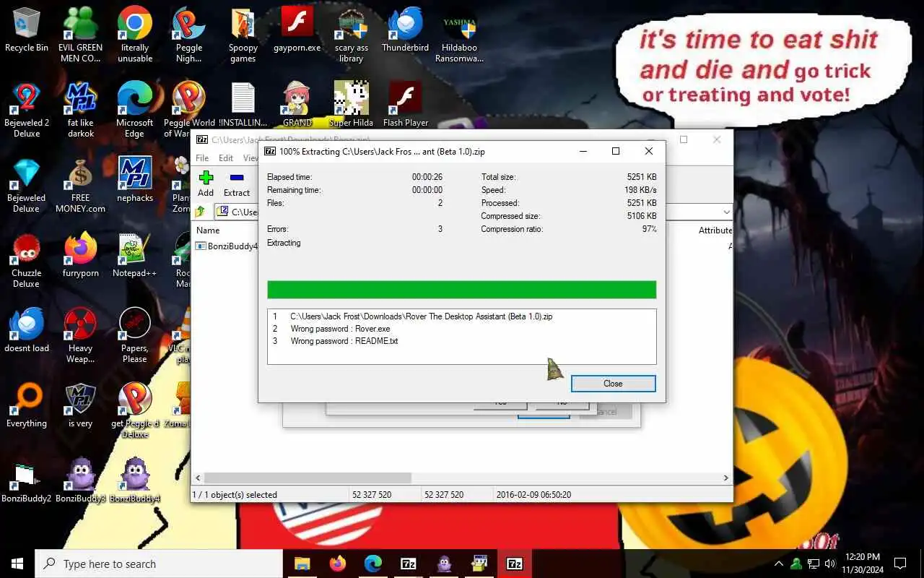Viewport: 924px width, 578px height.
Task: Open the notification center icon
Action: click(x=900, y=564)
